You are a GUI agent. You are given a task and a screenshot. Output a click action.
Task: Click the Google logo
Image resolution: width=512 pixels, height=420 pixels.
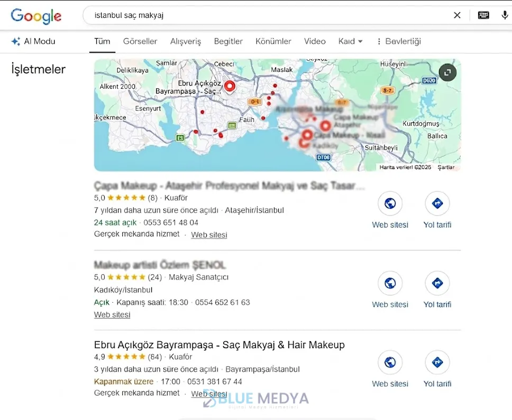pyautogui.click(x=36, y=16)
